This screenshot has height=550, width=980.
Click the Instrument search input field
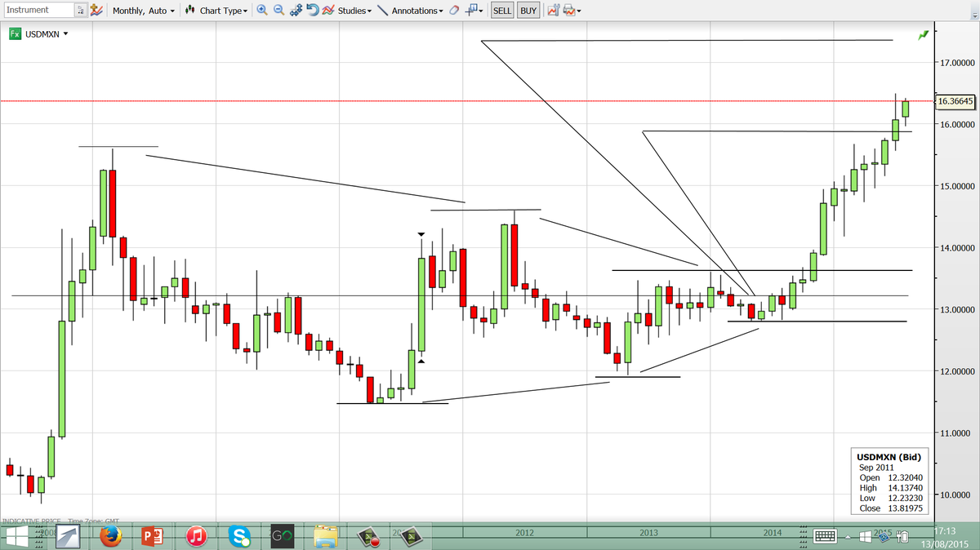click(x=38, y=11)
